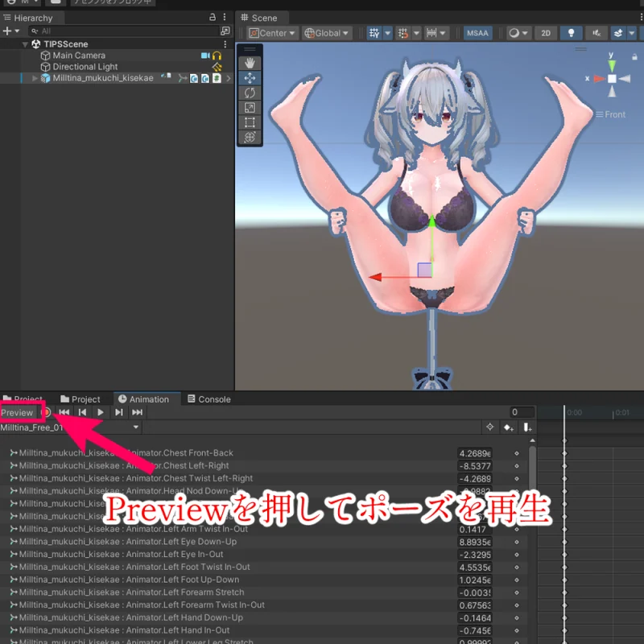Open the Milltina_Free_01 clip dropdown
Viewport: 644px width, 644px height.
[70, 427]
